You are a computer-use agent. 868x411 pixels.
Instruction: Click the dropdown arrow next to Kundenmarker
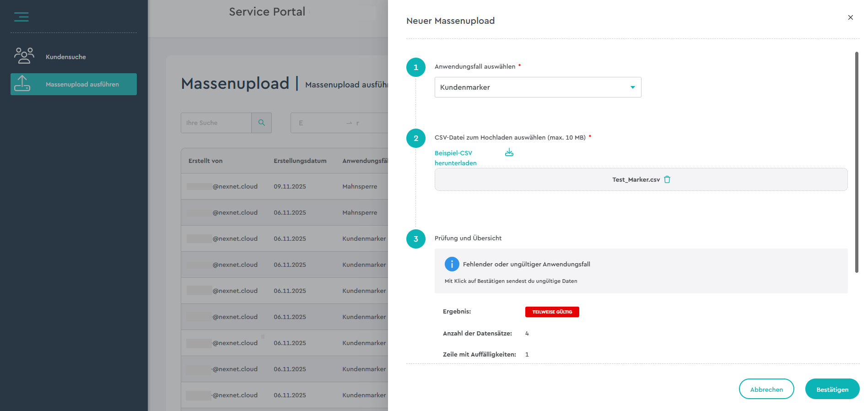click(632, 87)
